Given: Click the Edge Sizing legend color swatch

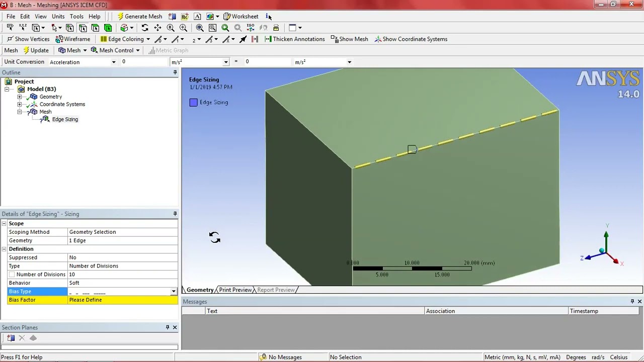Looking at the screenshot, I should [x=193, y=103].
